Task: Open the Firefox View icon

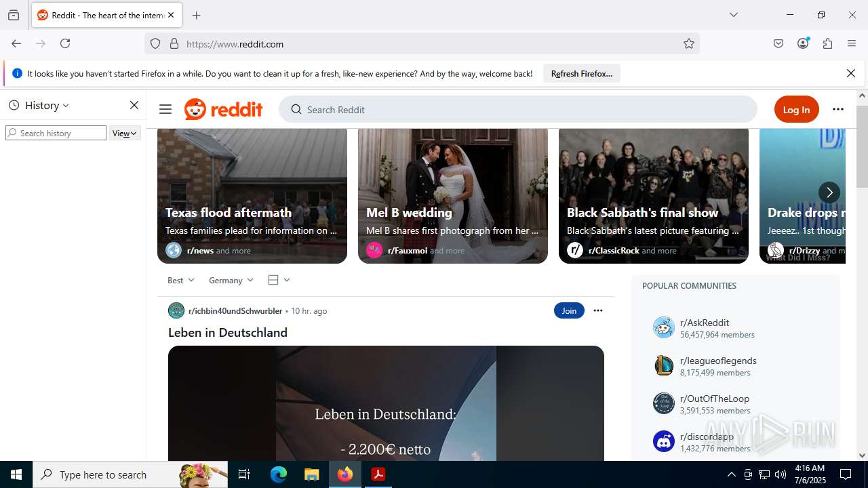Action: [14, 15]
